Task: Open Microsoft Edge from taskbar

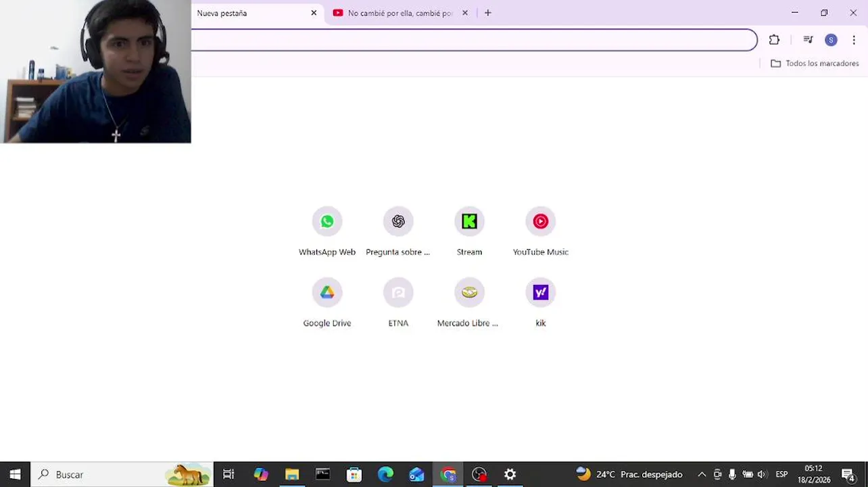Action: click(385, 474)
